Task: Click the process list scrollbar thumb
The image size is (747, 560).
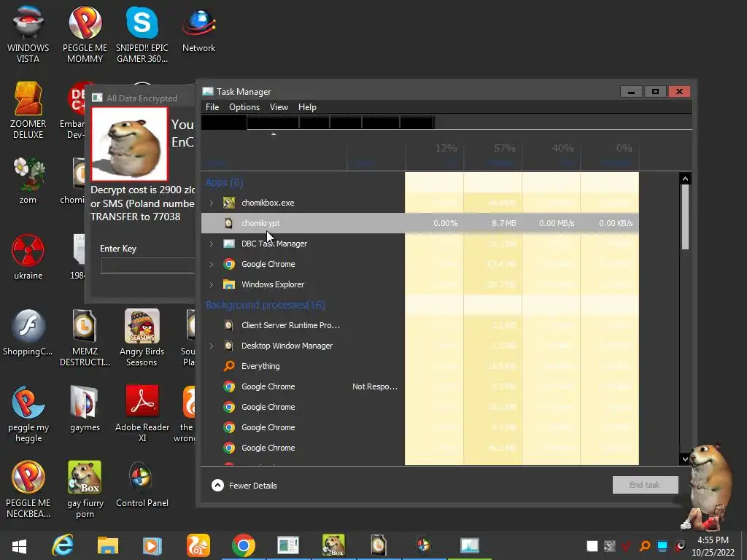Action: coord(685,217)
